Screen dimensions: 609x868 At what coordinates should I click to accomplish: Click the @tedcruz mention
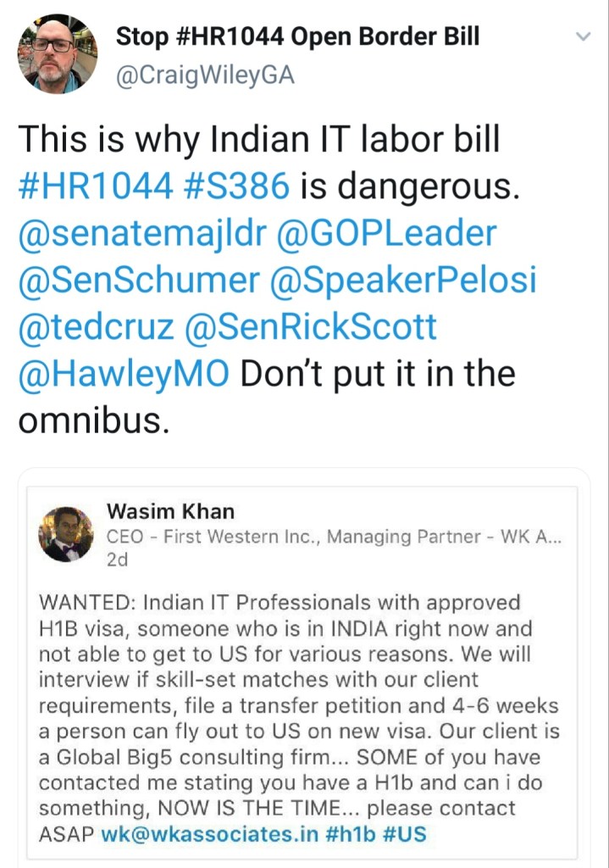click(92, 326)
